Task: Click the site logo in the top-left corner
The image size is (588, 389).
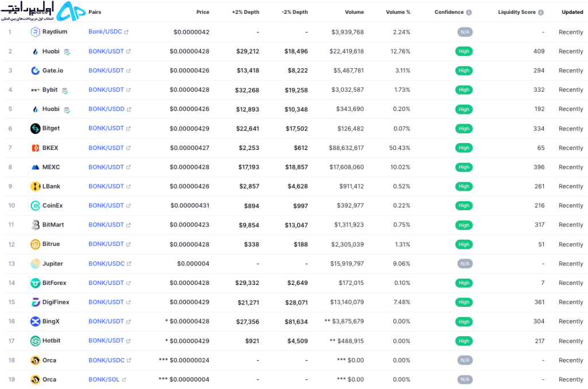Action: 42,11
